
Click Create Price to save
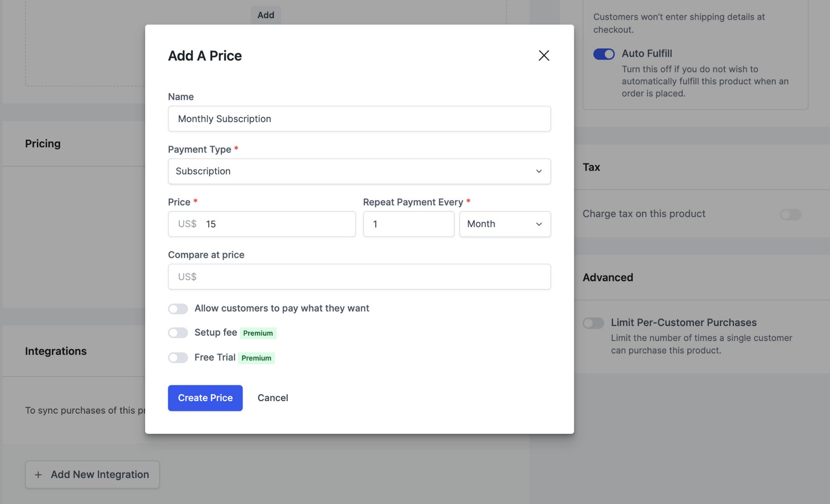point(205,398)
